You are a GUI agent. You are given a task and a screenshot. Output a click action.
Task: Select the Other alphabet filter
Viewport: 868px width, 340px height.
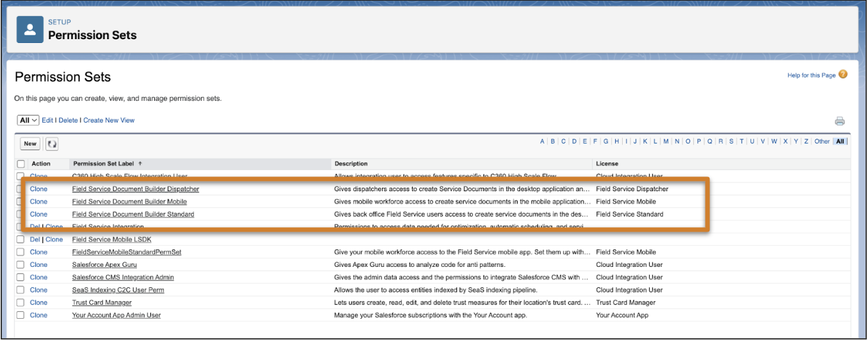[822, 141]
